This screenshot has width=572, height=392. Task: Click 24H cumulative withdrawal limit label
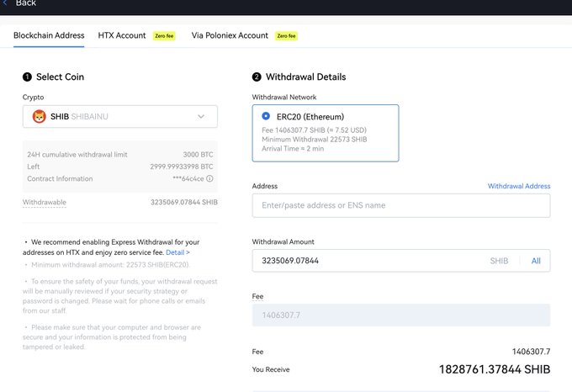pos(77,155)
